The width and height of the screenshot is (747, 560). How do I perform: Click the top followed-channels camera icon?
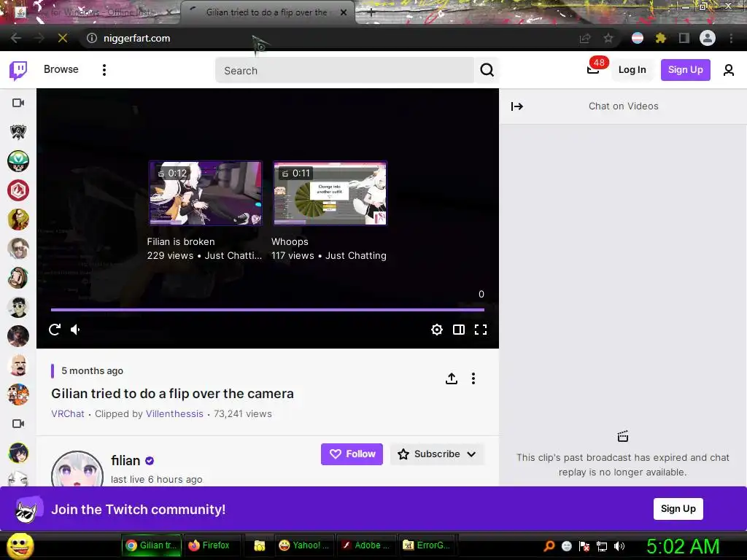click(18, 103)
